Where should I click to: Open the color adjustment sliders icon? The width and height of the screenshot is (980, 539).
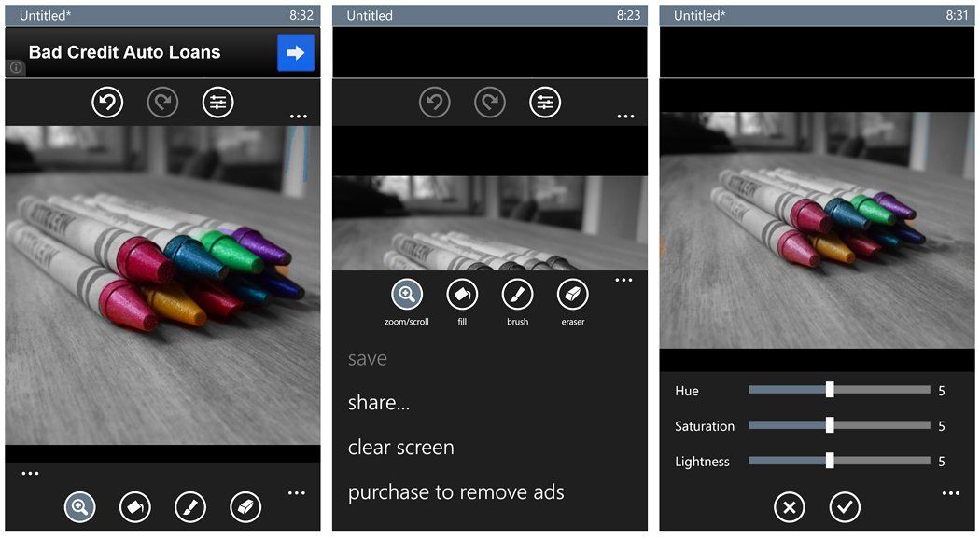pos(218,102)
